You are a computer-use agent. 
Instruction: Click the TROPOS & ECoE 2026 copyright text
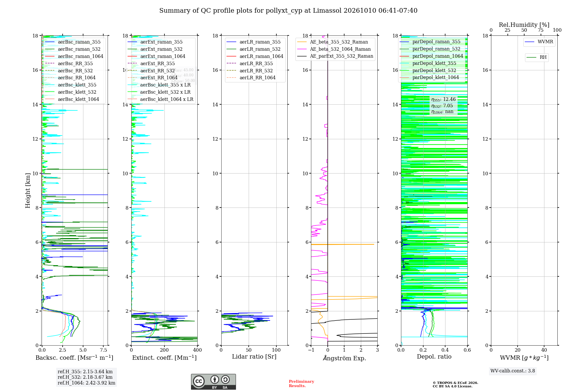coord(456,383)
